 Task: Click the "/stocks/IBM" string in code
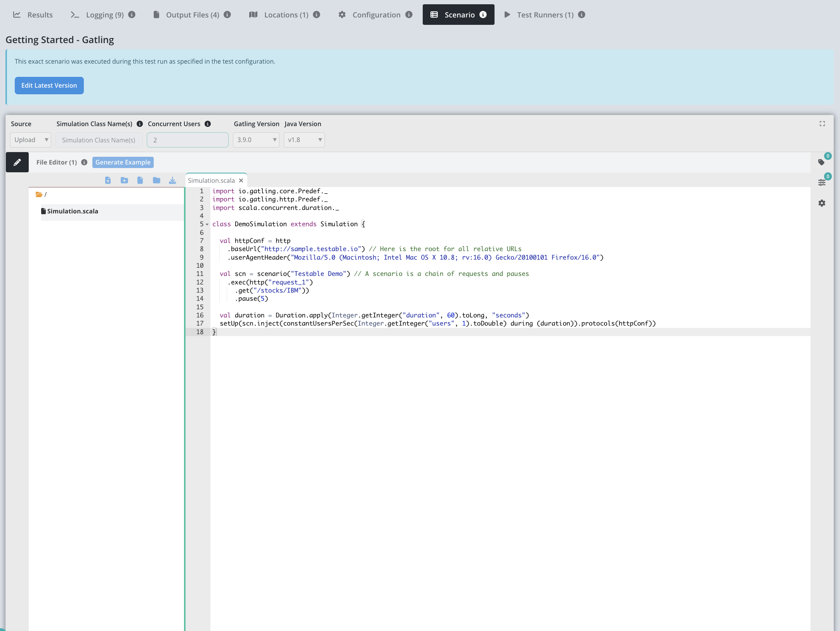[x=278, y=290]
